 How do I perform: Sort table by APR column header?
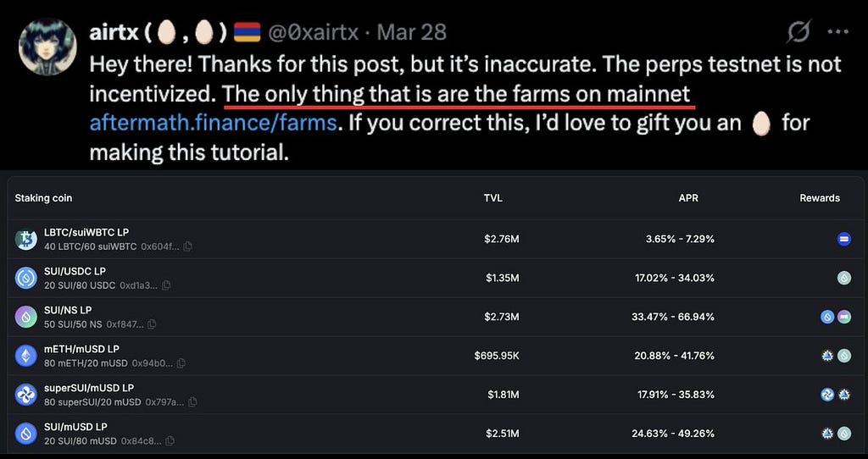tap(688, 198)
